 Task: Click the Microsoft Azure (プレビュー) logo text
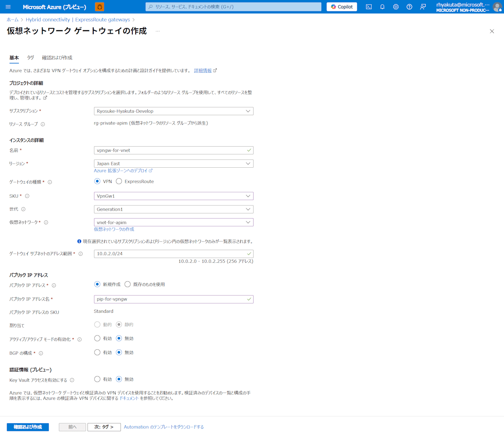(x=55, y=7)
